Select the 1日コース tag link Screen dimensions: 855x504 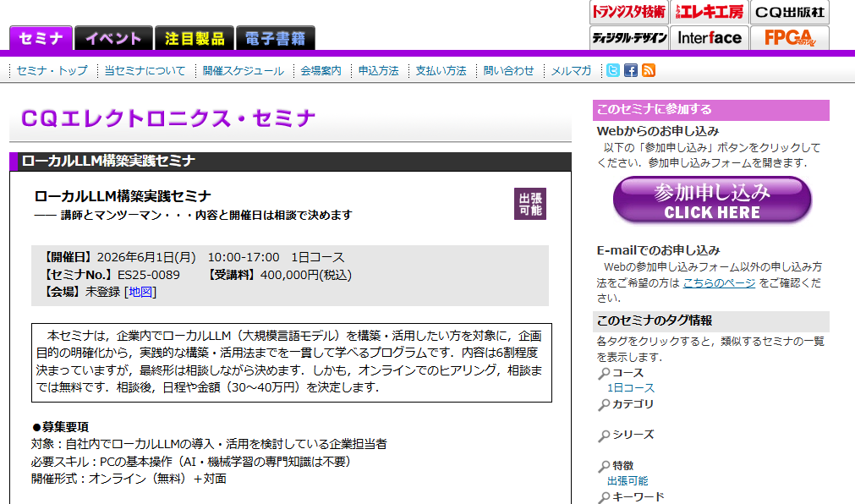coord(631,387)
